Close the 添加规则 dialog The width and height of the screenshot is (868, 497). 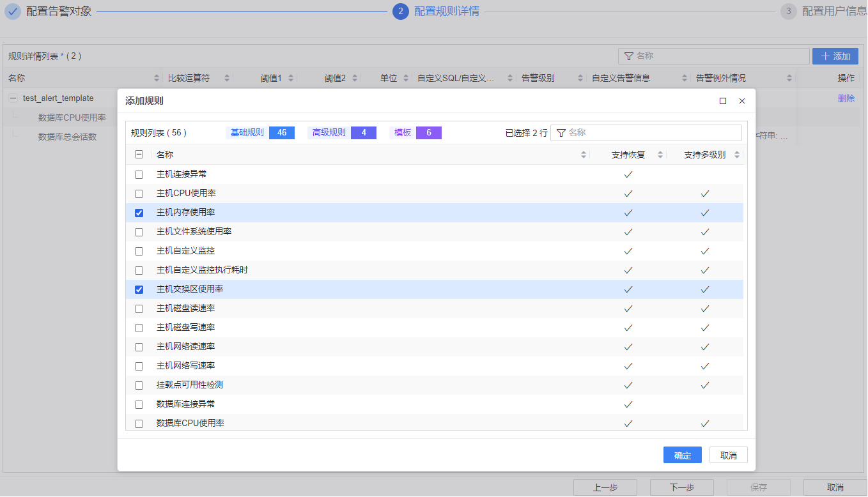coord(742,101)
